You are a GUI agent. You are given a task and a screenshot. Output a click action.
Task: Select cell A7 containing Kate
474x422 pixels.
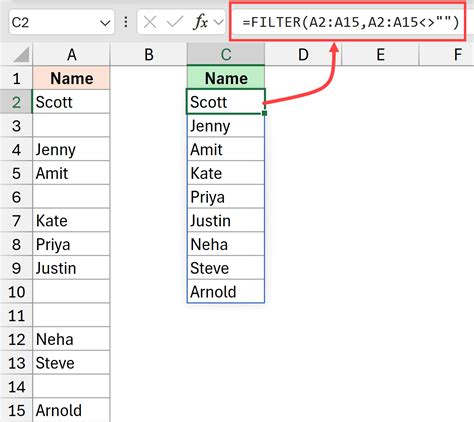click(71, 220)
